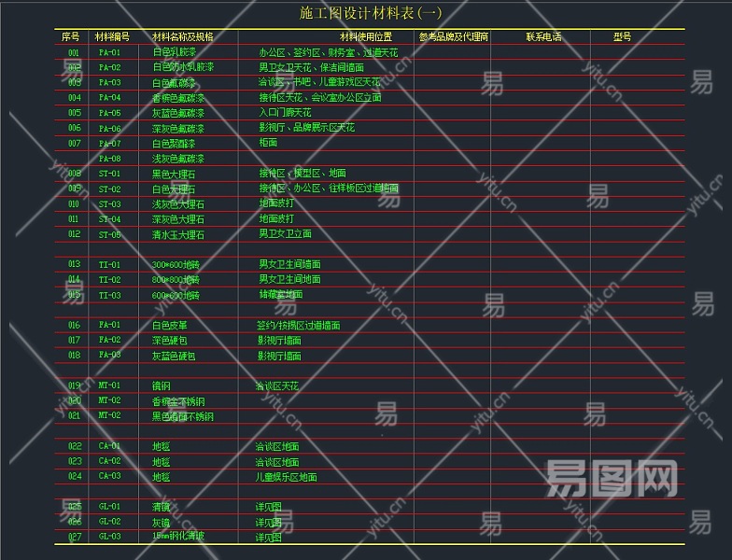Click serial number 022
This screenshot has height=560, width=732.
coord(75,446)
